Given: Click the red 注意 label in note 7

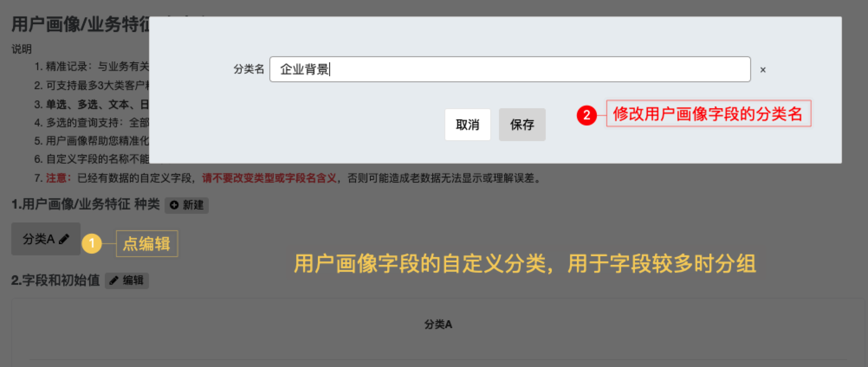Looking at the screenshot, I should [56, 178].
